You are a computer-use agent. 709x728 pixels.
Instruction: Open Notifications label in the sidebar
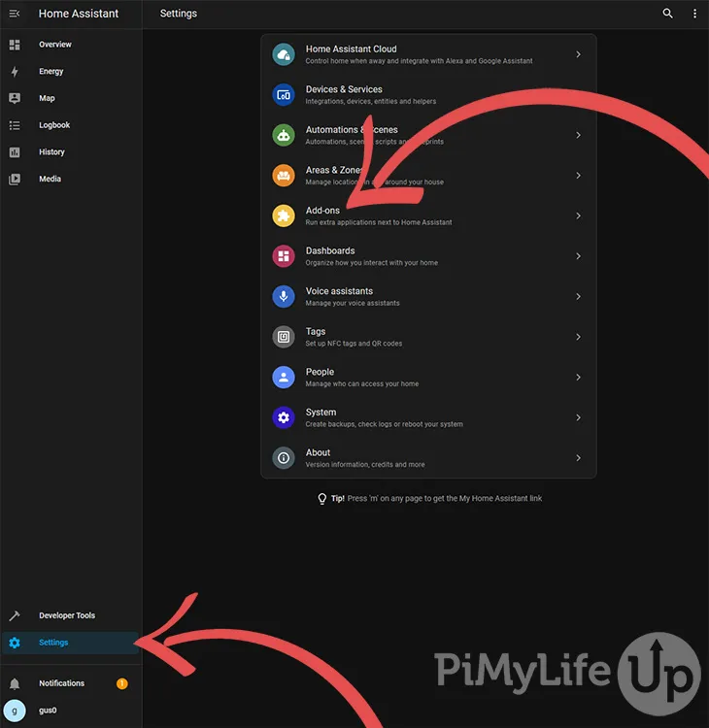tap(62, 683)
